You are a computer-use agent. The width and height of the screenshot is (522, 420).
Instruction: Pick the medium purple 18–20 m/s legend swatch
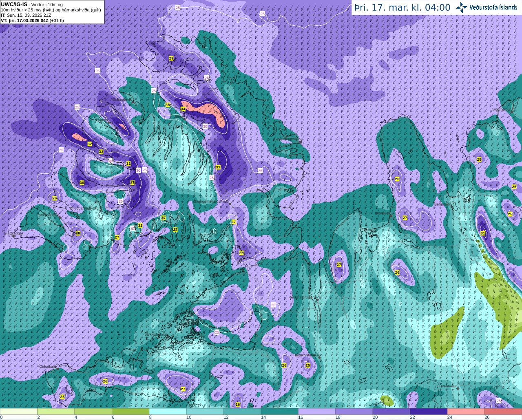click(x=354, y=411)
